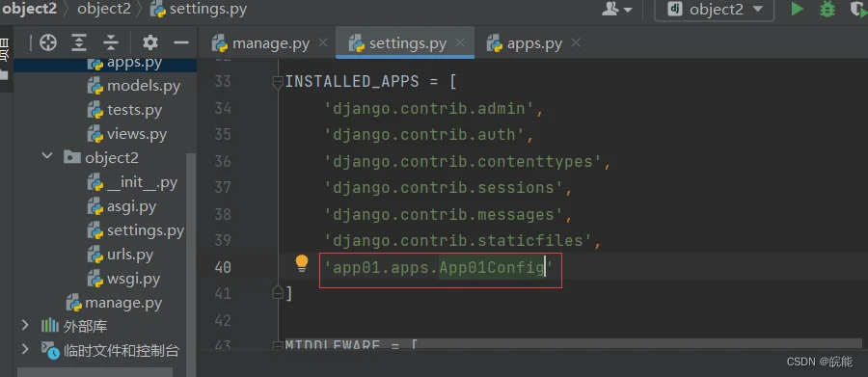
Task: Click line number 36 in gutter
Action: [x=223, y=161]
